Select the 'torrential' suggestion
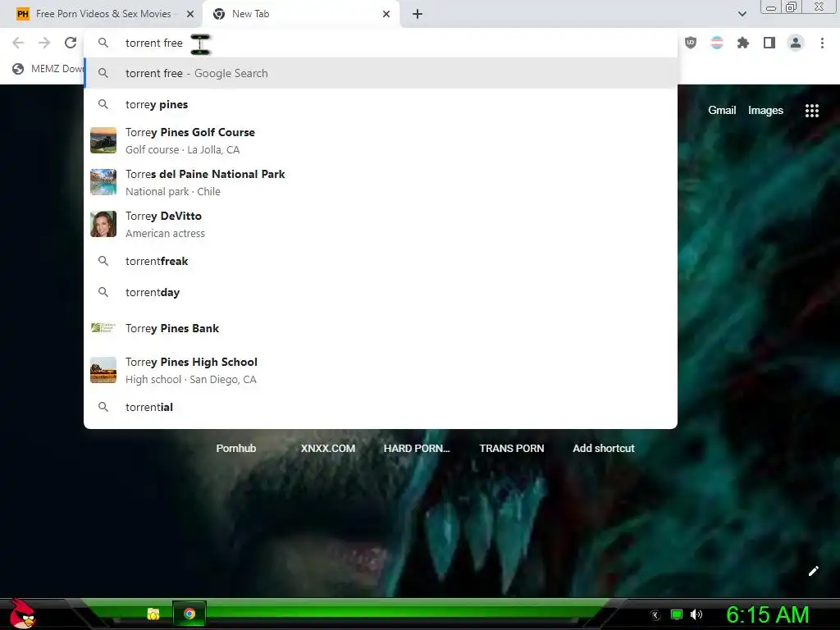Image resolution: width=840 pixels, height=630 pixels. (381, 407)
